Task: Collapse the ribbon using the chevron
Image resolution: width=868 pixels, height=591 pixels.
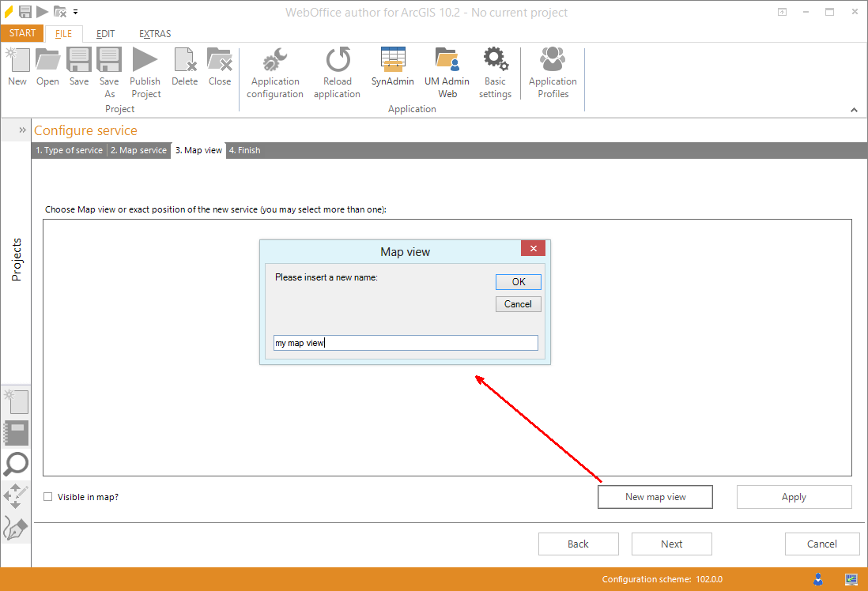Action: 854,110
